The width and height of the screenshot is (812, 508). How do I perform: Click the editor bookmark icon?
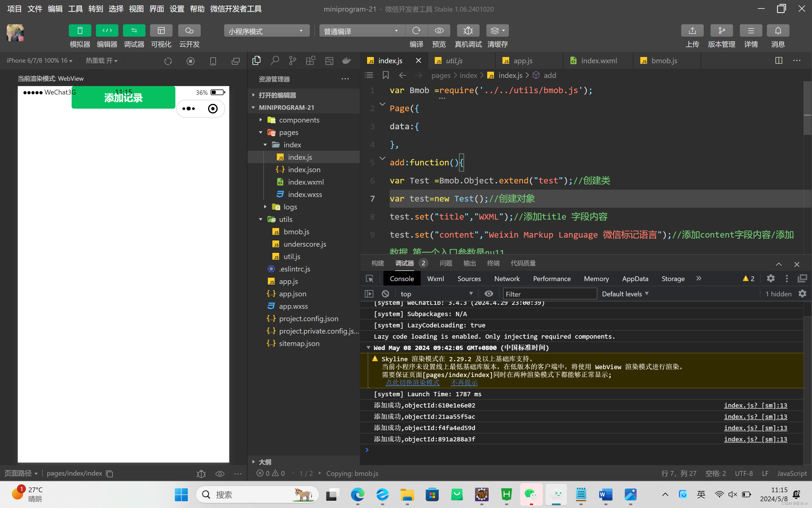pos(385,75)
